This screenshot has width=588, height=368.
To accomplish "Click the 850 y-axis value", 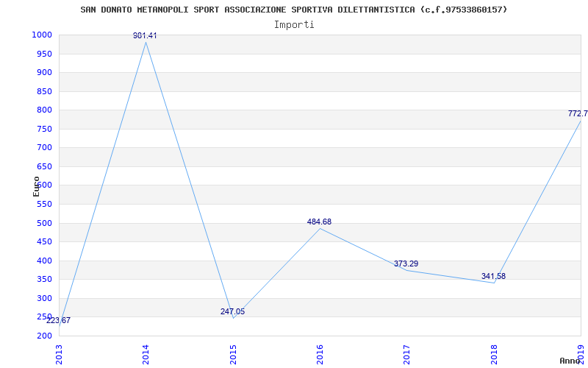I will click(44, 91).
